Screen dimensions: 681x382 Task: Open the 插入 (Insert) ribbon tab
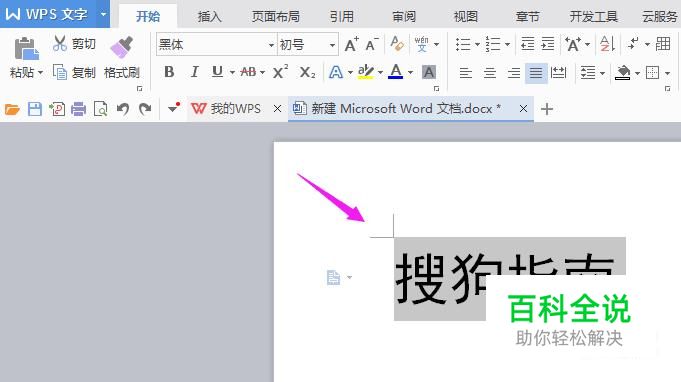pos(209,16)
